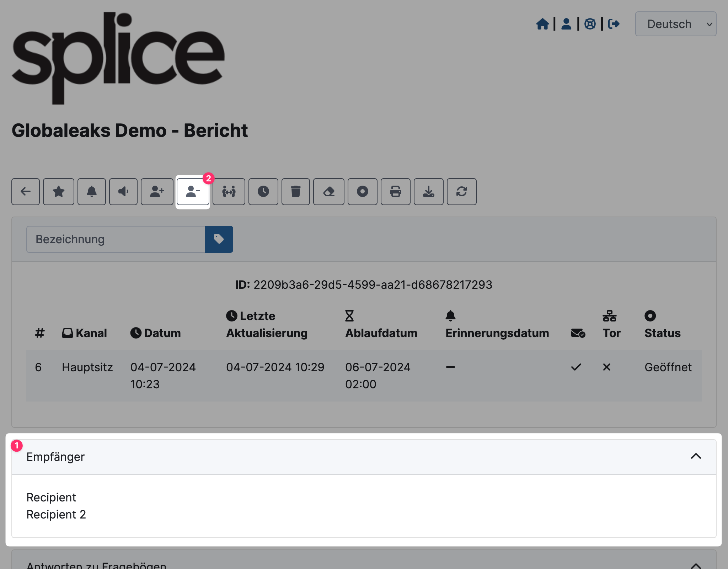728x569 pixels.
Task: Toggle the bookmark/star icon
Action: pyautogui.click(x=58, y=192)
